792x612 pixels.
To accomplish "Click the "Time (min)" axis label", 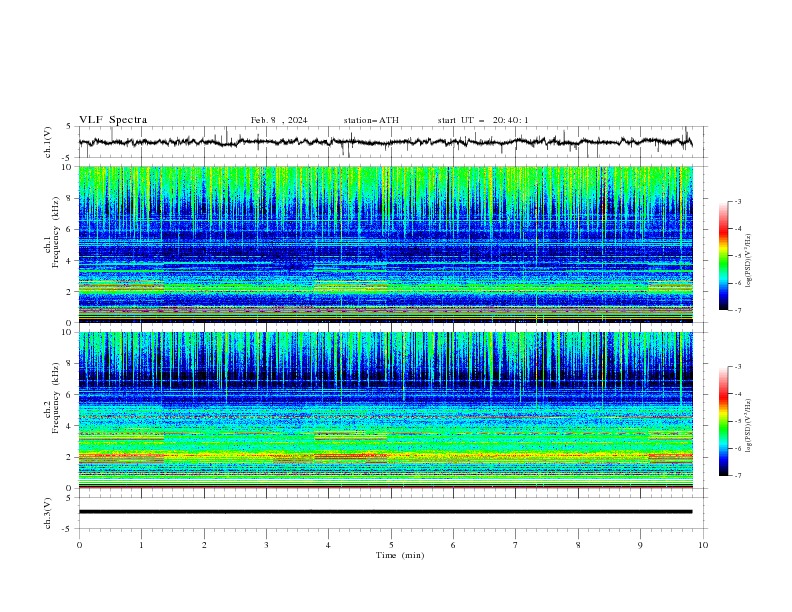I will (400, 555).
